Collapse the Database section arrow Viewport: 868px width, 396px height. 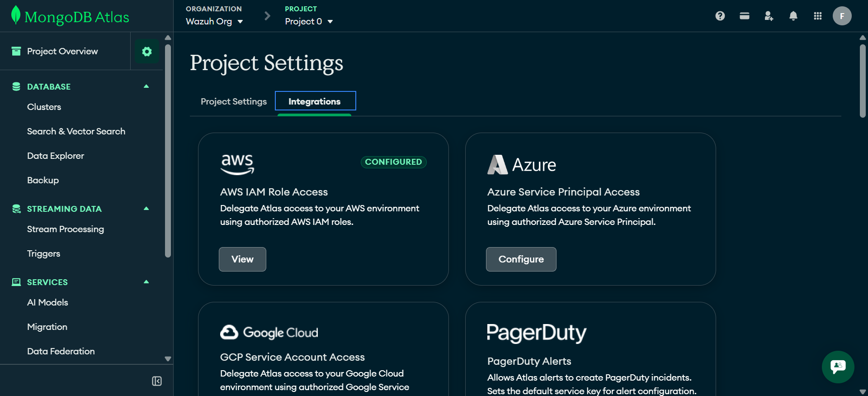(x=146, y=86)
